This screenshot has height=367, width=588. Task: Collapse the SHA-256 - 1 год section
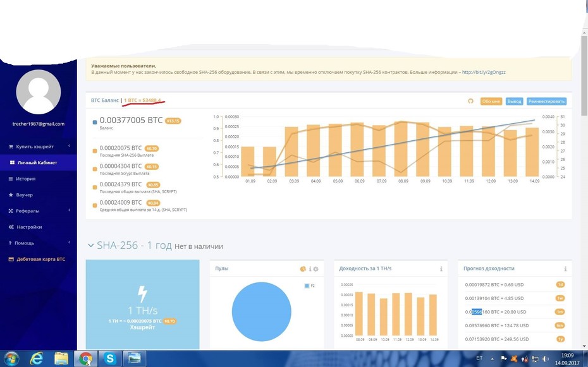[90, 246]
